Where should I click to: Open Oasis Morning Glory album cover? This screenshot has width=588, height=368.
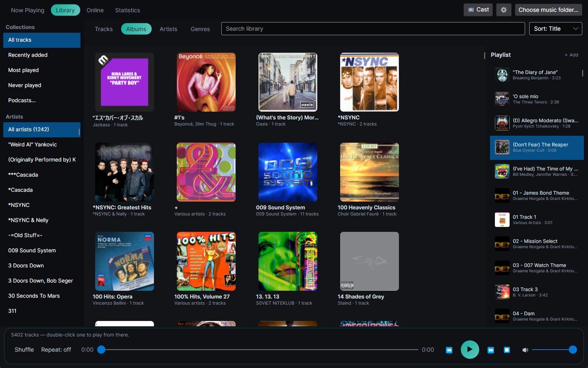click(x=288, y=82)
